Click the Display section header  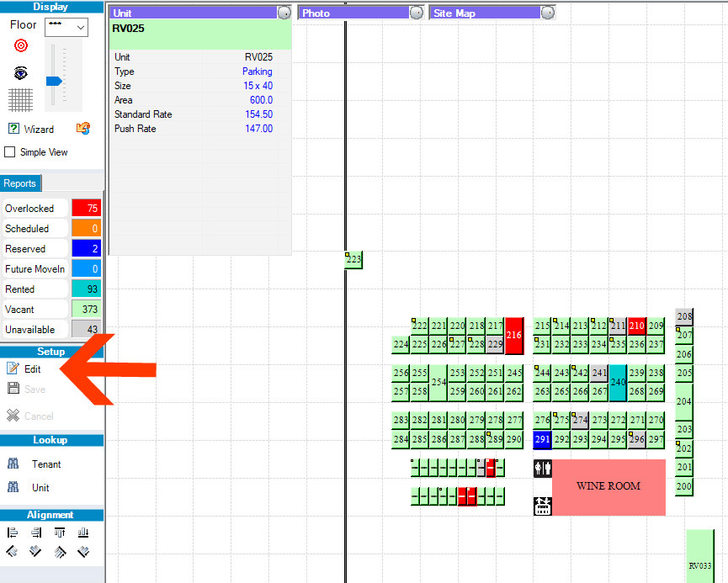pos(51,7)
